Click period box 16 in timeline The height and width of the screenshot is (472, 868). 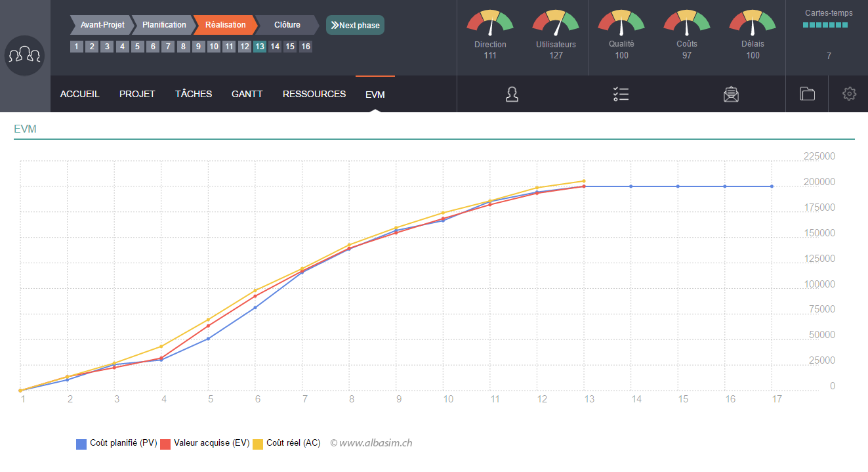[306, 47]
